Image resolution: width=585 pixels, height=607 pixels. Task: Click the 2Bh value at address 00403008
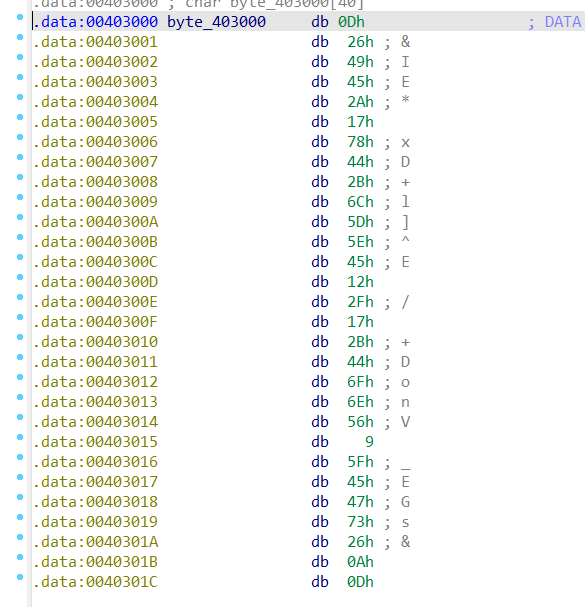coord(360,182)
